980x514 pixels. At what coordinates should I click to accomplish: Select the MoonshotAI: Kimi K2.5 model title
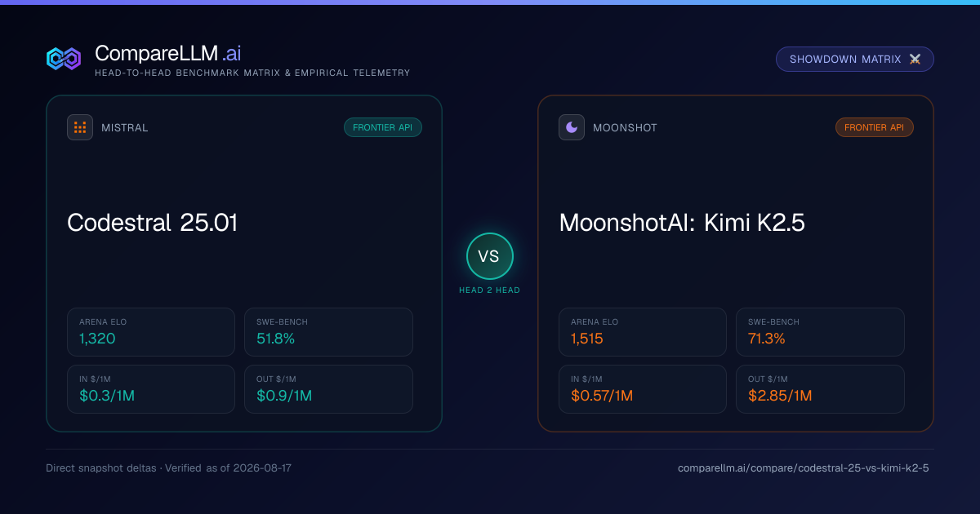click(x=682, y=223)
